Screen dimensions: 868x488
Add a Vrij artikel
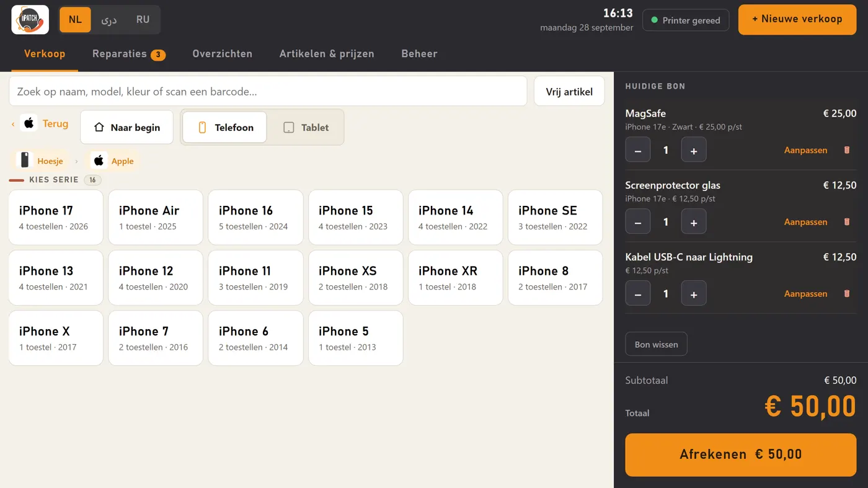coord(569,92)
